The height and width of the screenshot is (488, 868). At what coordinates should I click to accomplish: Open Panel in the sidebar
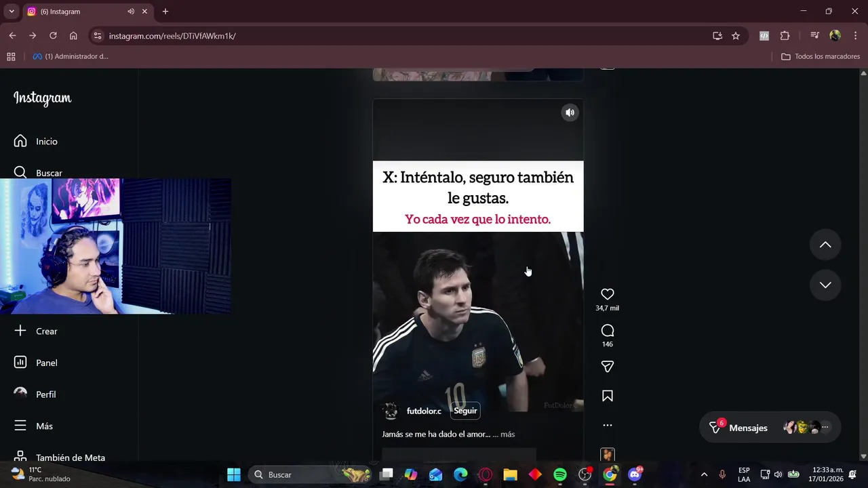pyautogui.click(x=36, y=363)
